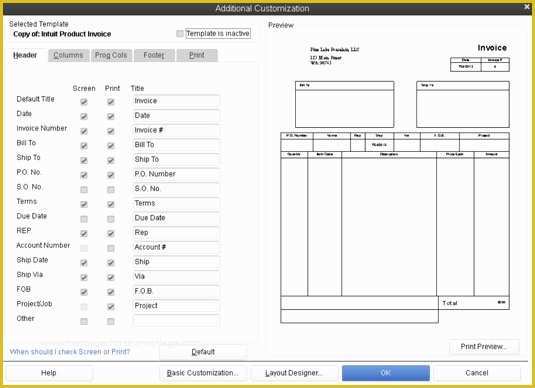Click the Default button
Image resolution: width=535 pixels, height=388 pixels.
(203, 352)
